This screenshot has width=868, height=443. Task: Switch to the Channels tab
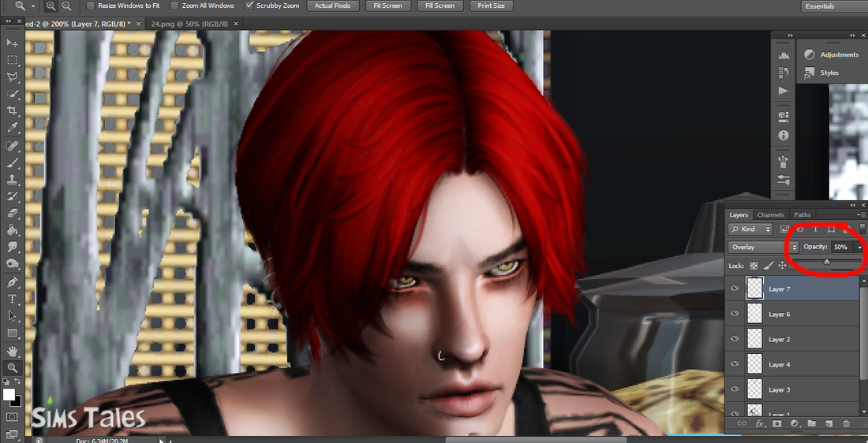(771, 214)
